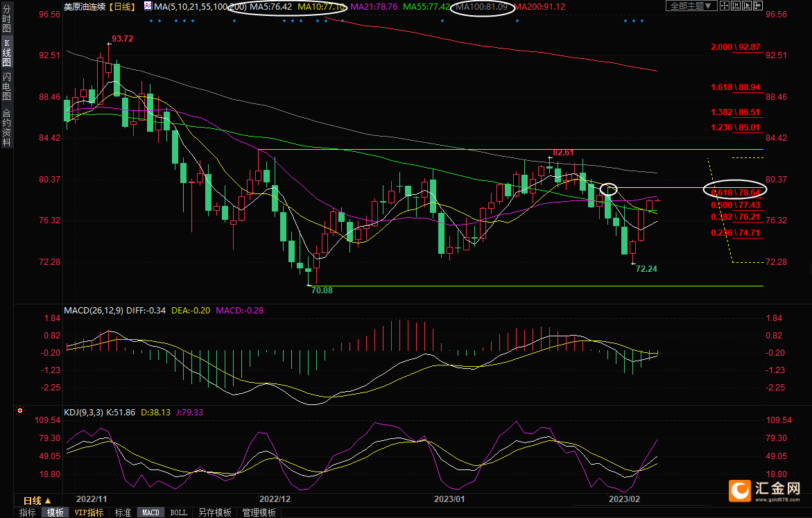812x518 pixels.
Task: Click the 1.236\85.01 Fibonacci level
Action: [x=735, y=128]
